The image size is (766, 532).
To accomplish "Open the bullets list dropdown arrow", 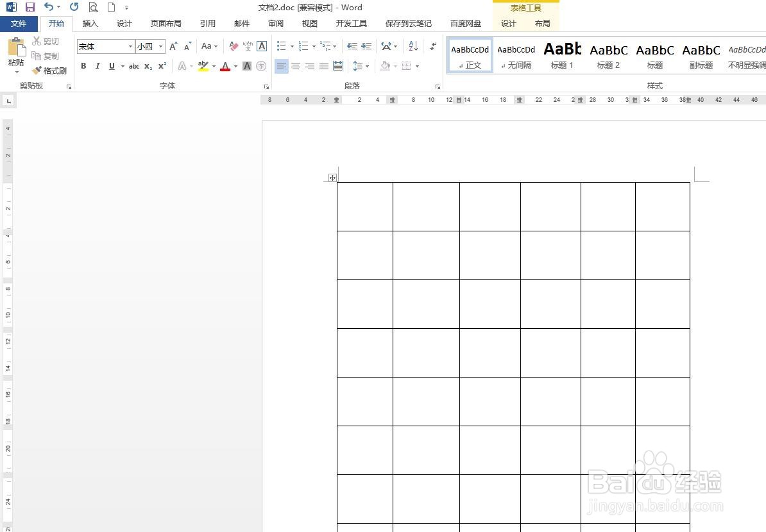I will (x=292, y=46).
